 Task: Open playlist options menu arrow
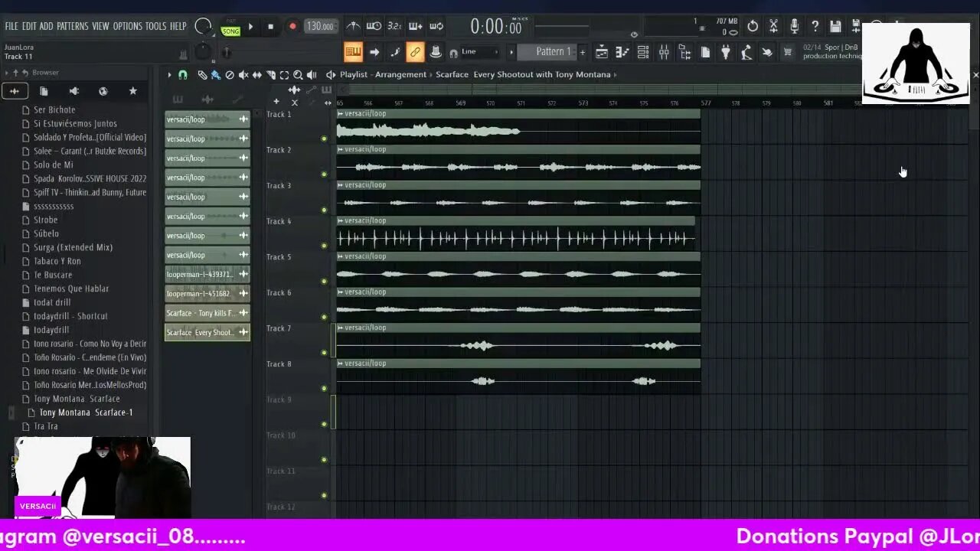(x=169, y=74)
